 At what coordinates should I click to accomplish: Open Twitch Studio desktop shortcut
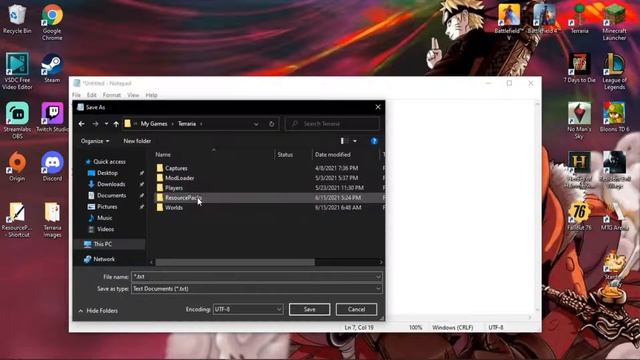(x=52, y=118)
